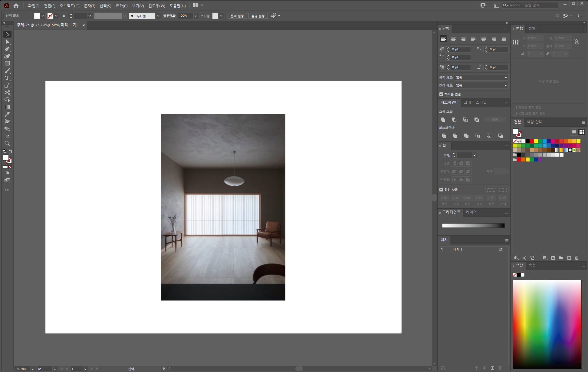Expand the 간격 세트 dropdown
Screen dimensions: 588x372
[481, 85]
